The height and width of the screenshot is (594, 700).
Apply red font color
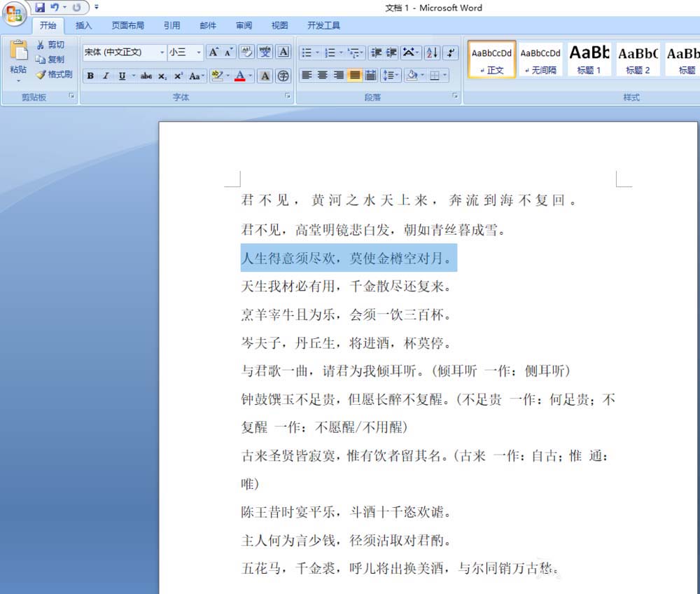point(240,76)
